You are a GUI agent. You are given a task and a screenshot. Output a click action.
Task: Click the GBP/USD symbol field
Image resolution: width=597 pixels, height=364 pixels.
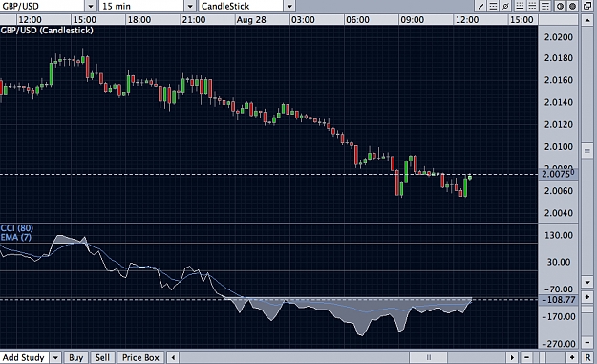42,6
